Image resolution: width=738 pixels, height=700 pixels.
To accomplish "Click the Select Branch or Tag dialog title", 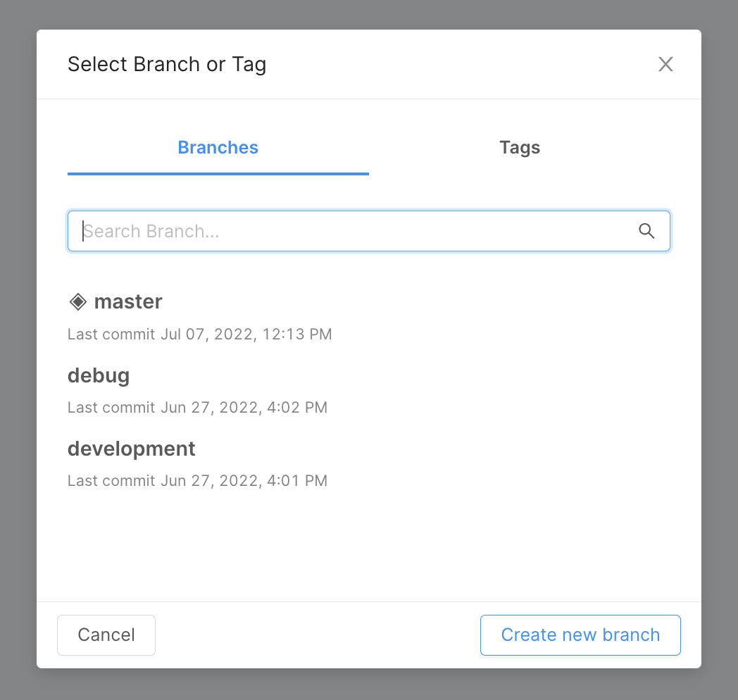I will (x=167, y=64).
